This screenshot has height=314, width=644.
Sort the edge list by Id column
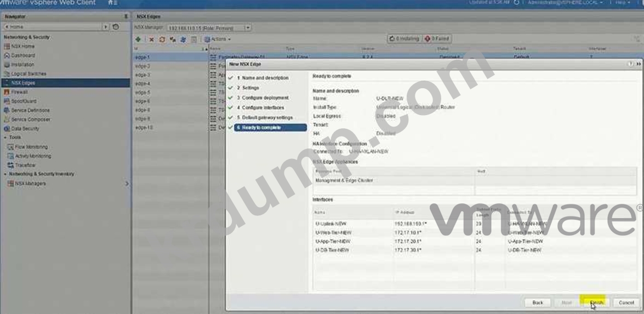(170, 49)
